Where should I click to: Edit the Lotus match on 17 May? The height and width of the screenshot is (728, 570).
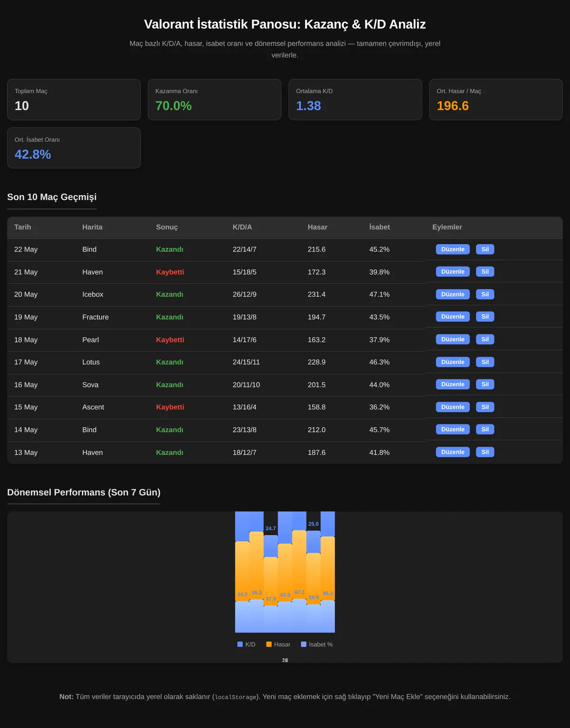pos(453,362)
